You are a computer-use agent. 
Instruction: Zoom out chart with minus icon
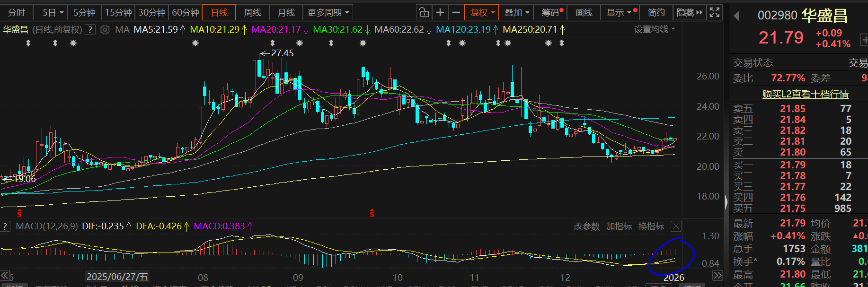click(456, 12)
